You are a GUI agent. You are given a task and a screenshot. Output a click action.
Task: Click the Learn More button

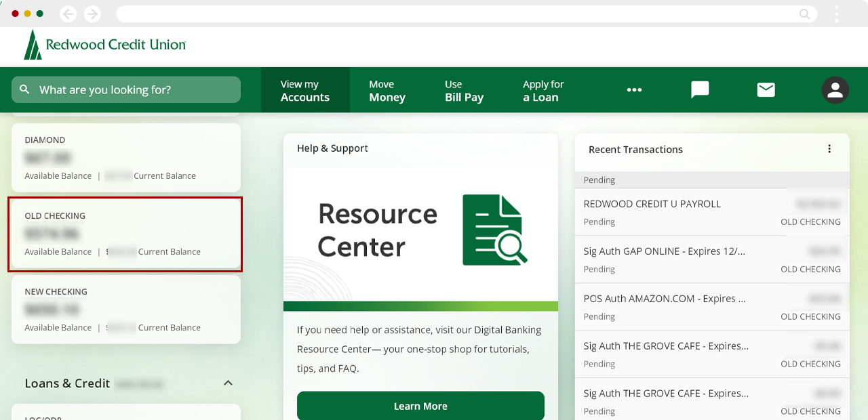[x=420, y=406]
